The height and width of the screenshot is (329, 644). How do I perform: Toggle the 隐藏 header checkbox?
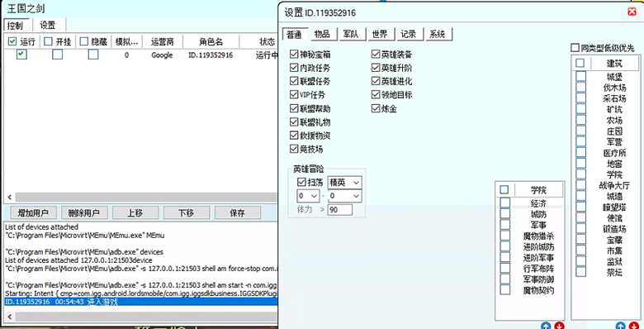84,41
